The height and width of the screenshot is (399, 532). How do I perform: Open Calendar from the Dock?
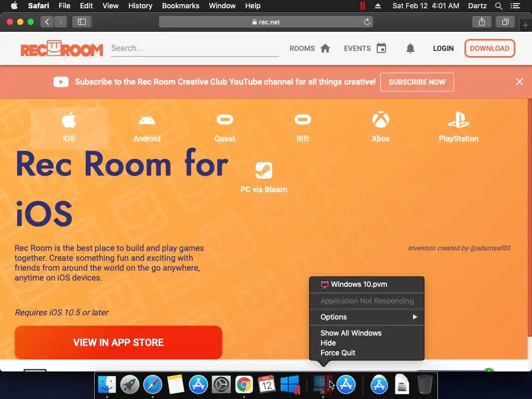[x=267, y=384]
